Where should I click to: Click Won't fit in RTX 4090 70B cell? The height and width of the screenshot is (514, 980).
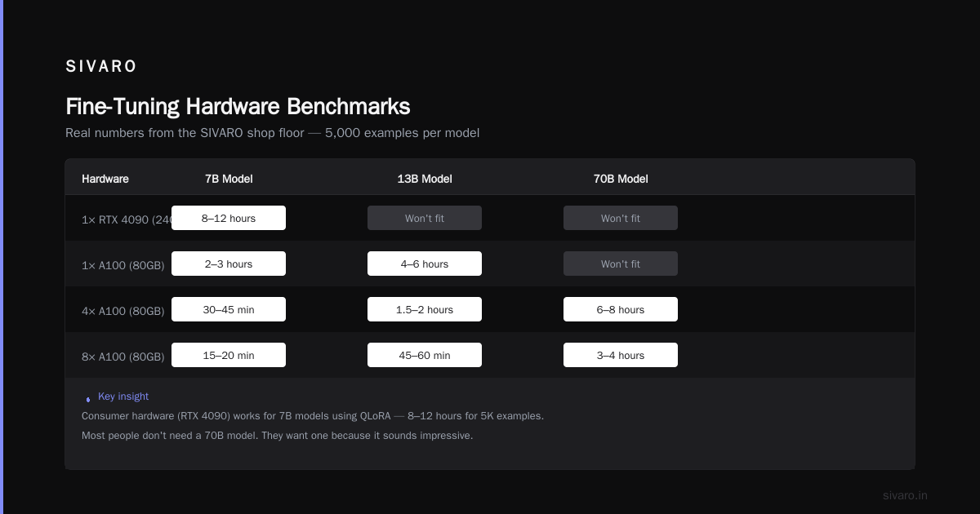(621, 218)
